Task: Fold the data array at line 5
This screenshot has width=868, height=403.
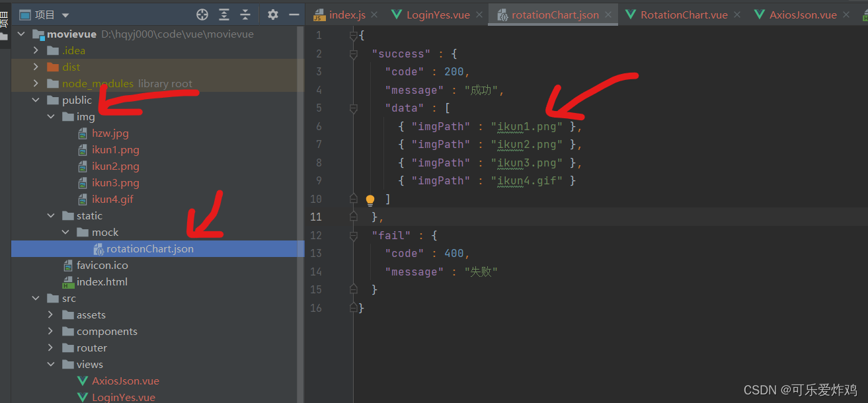Action: coord(354,108)
